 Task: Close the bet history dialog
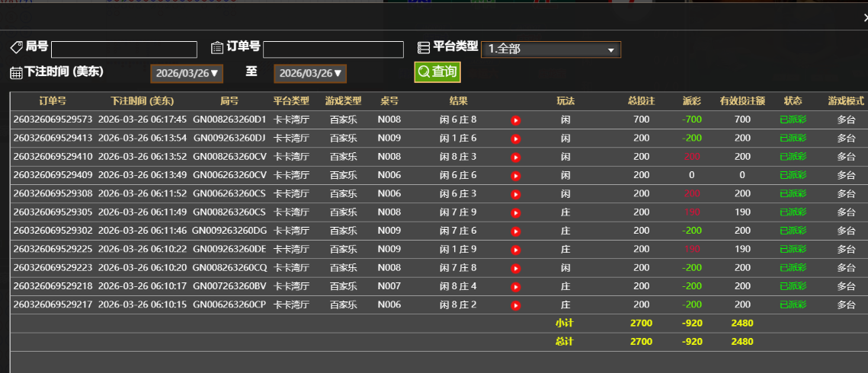click(864, 17)
